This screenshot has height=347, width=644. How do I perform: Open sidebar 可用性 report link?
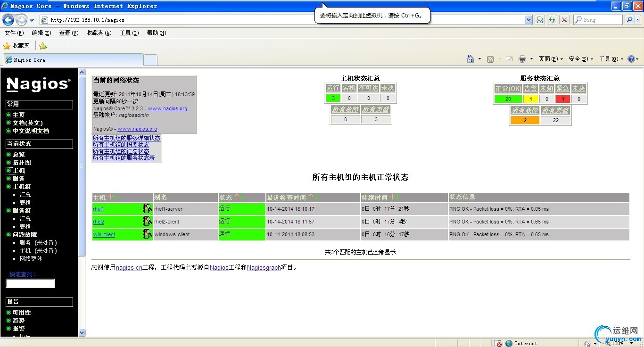[22, 313]
